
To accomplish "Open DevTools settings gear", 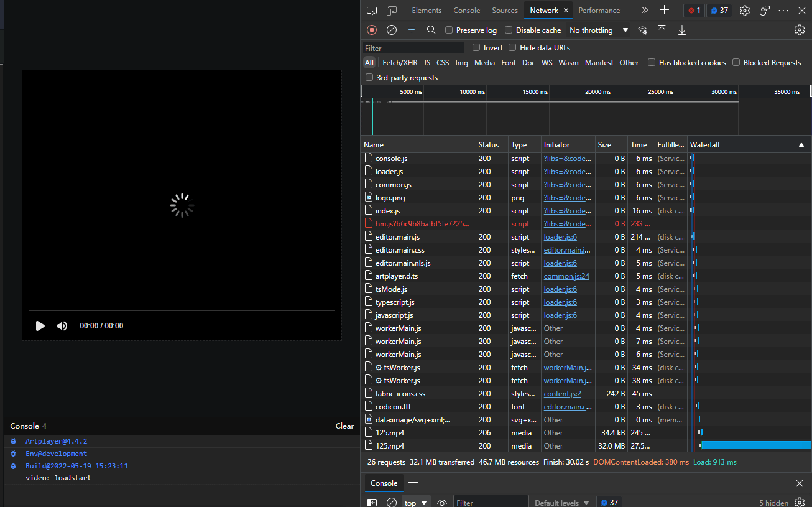I will (744, 11).
